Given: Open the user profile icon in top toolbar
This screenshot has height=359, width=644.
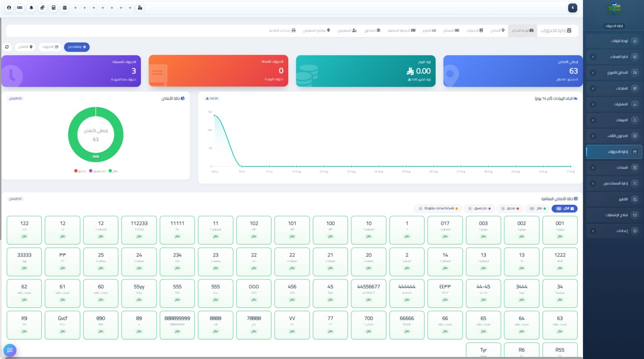Looking at the screenshot, I should click(x=9, y=8).
